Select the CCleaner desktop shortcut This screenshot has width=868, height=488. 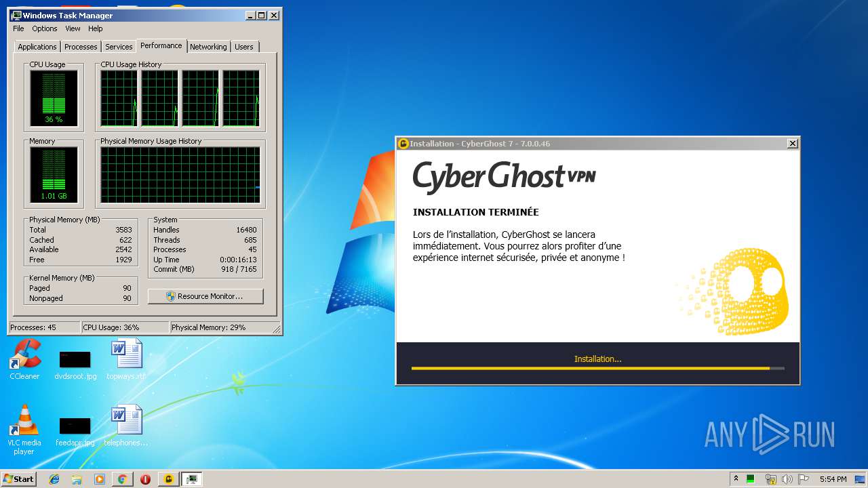click(x=24, y=359)
